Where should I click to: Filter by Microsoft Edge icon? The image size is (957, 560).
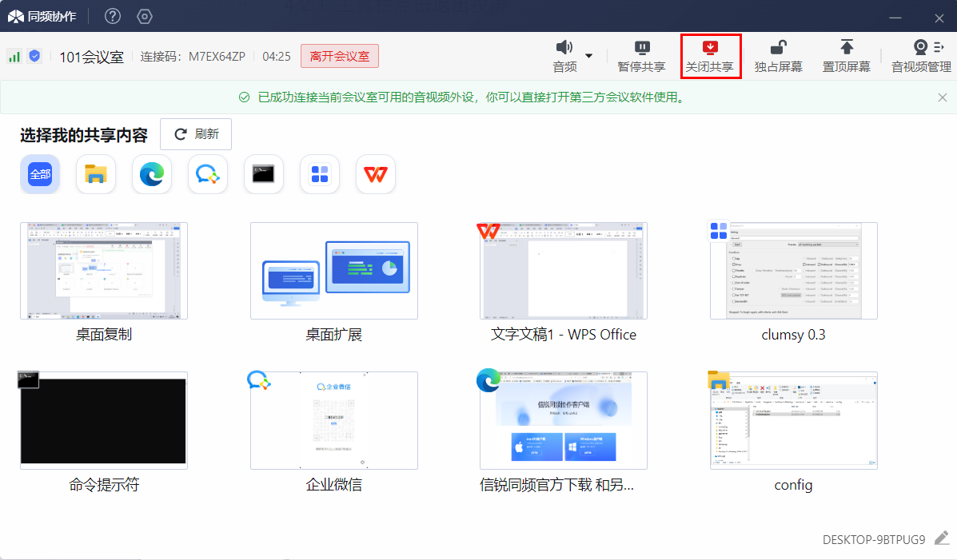coord(152,174)
